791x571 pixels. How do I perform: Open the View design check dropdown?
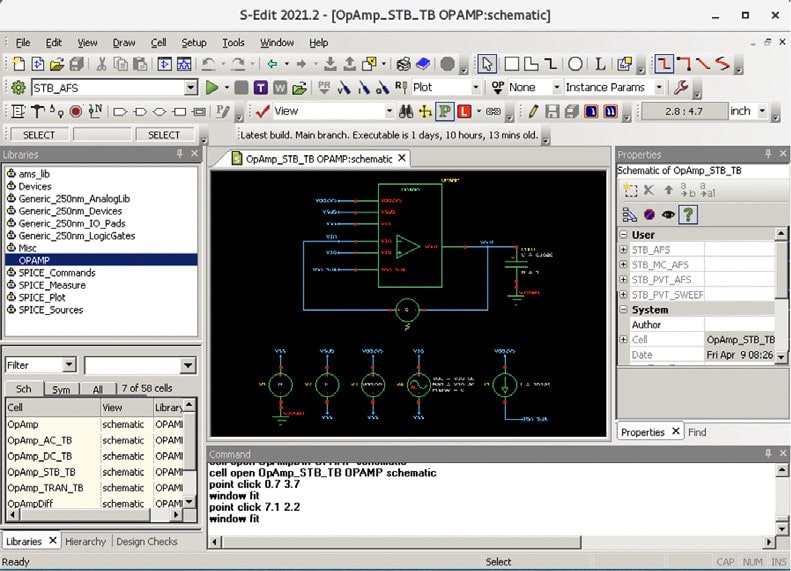[x=389, y=111]
